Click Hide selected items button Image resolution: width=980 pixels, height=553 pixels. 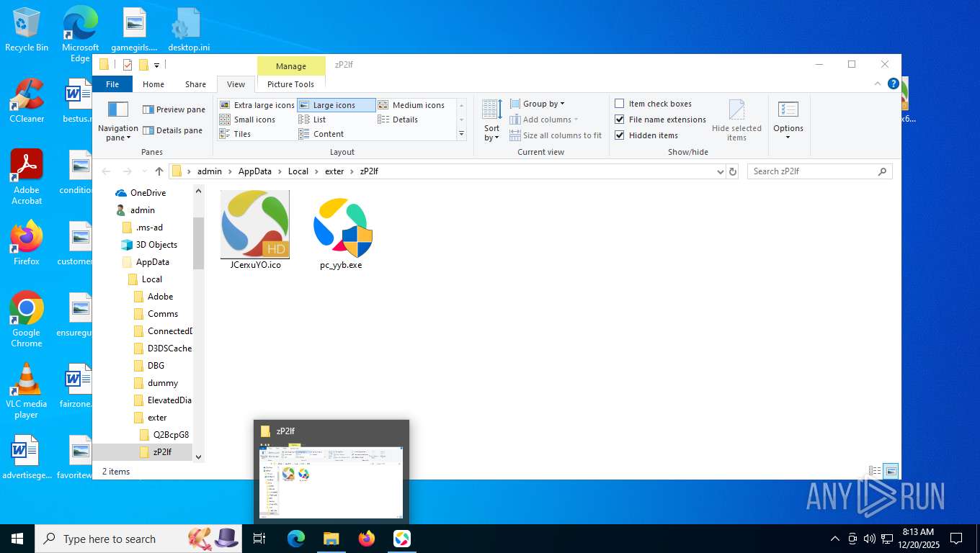(x=736, y=121)
